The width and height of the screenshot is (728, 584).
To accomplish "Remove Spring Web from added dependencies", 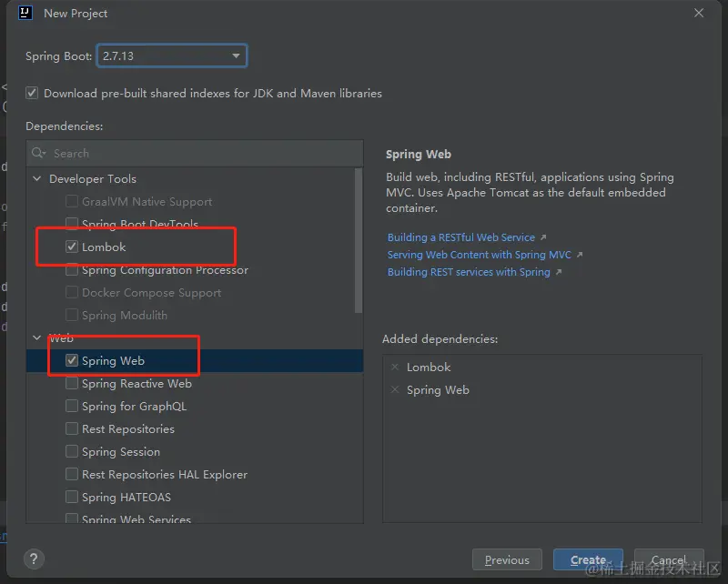I will point(395,390).
